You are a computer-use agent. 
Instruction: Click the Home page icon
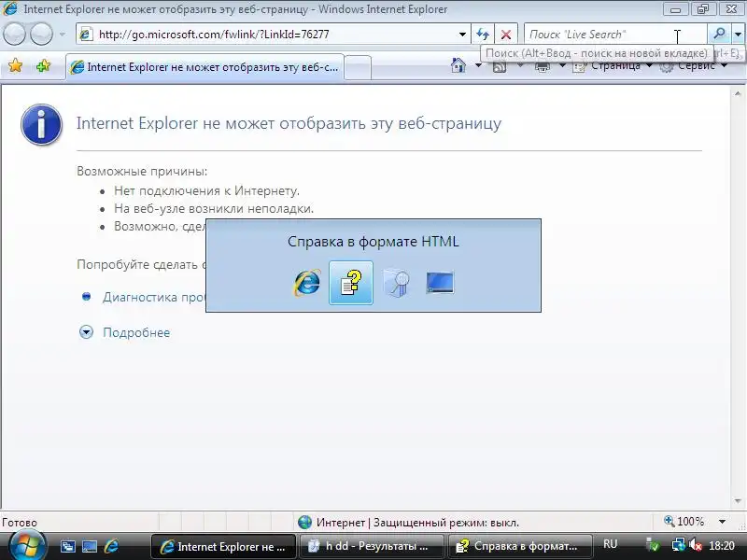458,65
